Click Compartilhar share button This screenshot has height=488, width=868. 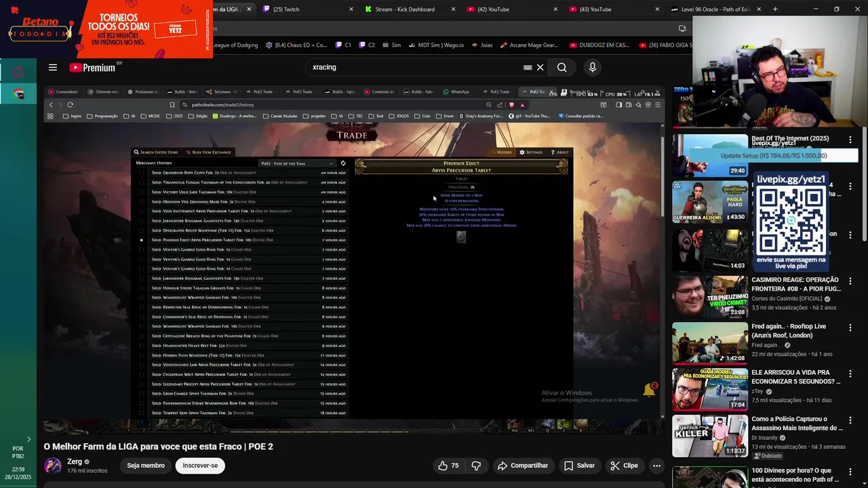[x=522, y=466]
